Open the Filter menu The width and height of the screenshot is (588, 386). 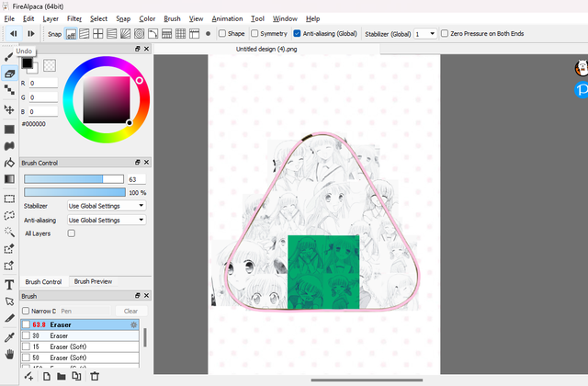(74, 18)
